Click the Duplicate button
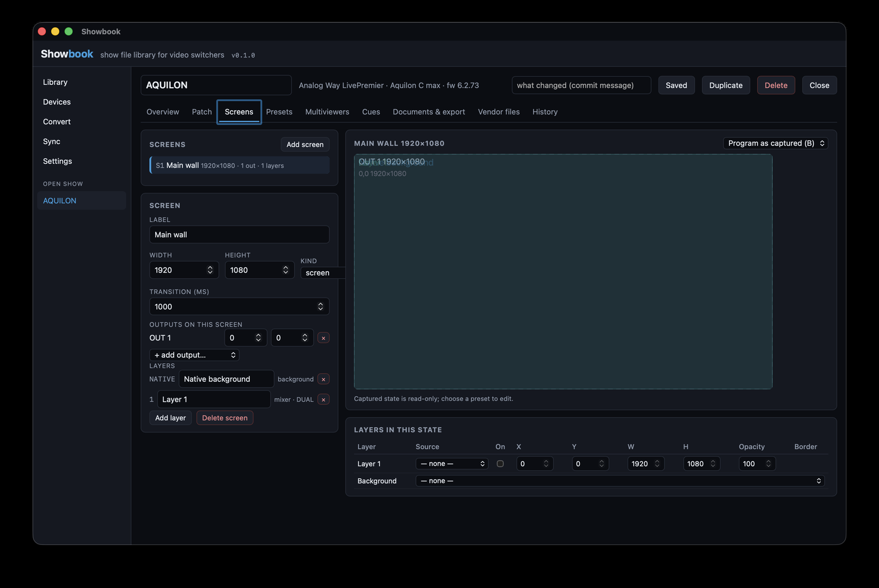The width and height of the screenshot is (879, 588). (x=726, y=85)
